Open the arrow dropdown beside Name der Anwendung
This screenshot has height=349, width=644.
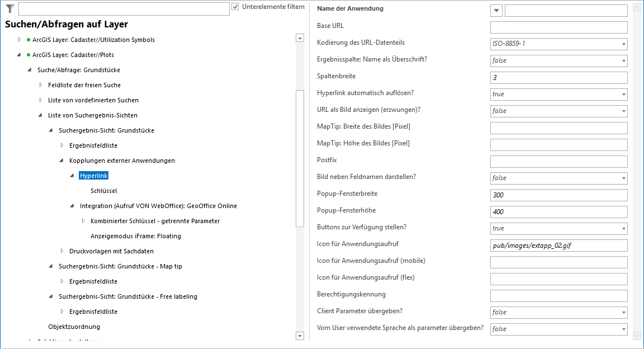496,10
